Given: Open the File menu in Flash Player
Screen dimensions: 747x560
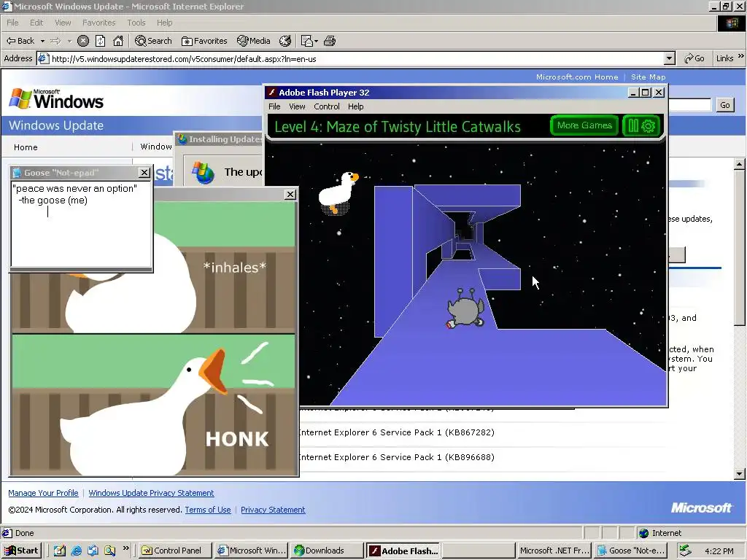Looking at the screenshot, I should coord(274,106).
